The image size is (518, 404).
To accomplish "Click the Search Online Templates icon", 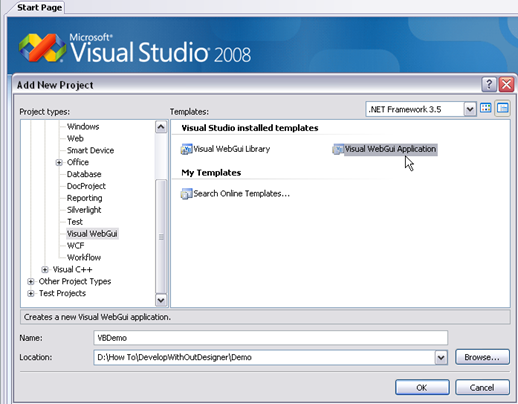I will click(x=186, y=194).
